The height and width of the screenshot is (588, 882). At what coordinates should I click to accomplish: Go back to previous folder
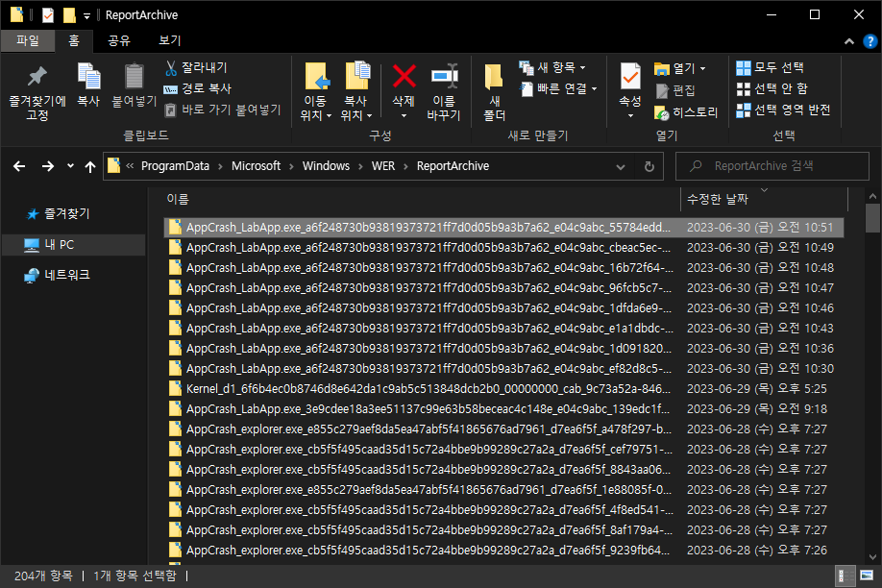pos(19,166)
